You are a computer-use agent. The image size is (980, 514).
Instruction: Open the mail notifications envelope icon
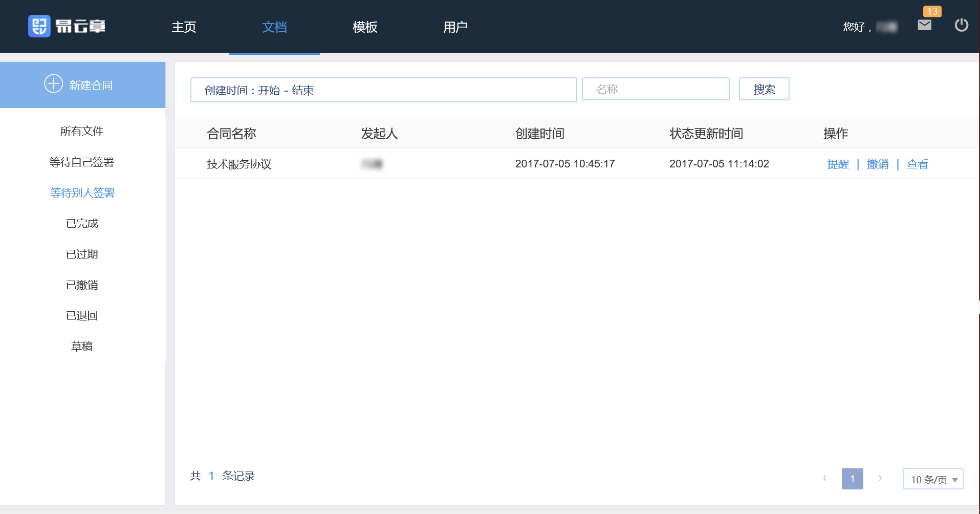pyautogui.click(x=924, y=25)
